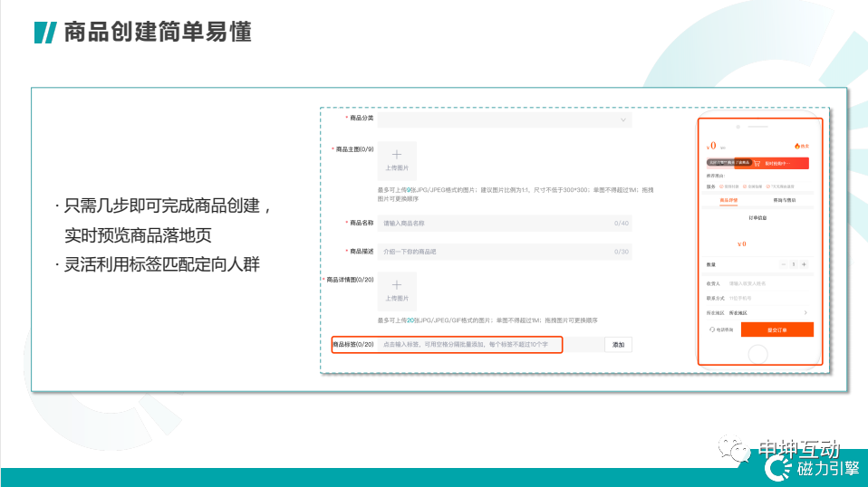The width and height of the screenshot is (868, 487).
Task: Expand the 所在地区 region selector arrow
Action: click(x=807, y=313)
